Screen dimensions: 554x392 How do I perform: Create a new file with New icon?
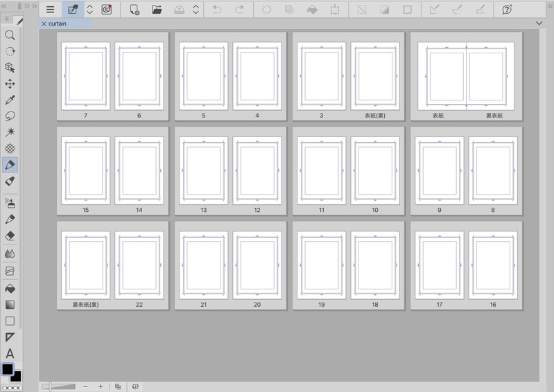click(x=135, y=10)
